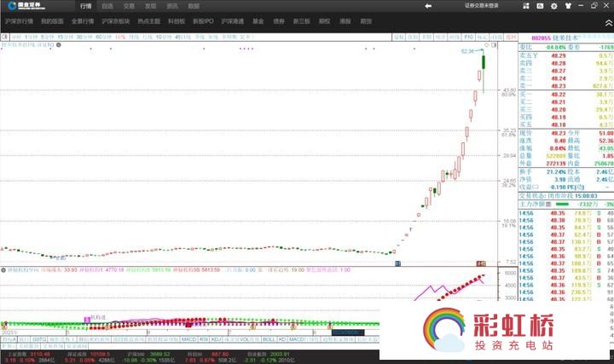
Task: Click the PIO toolbar button
Action: [469, 37]
